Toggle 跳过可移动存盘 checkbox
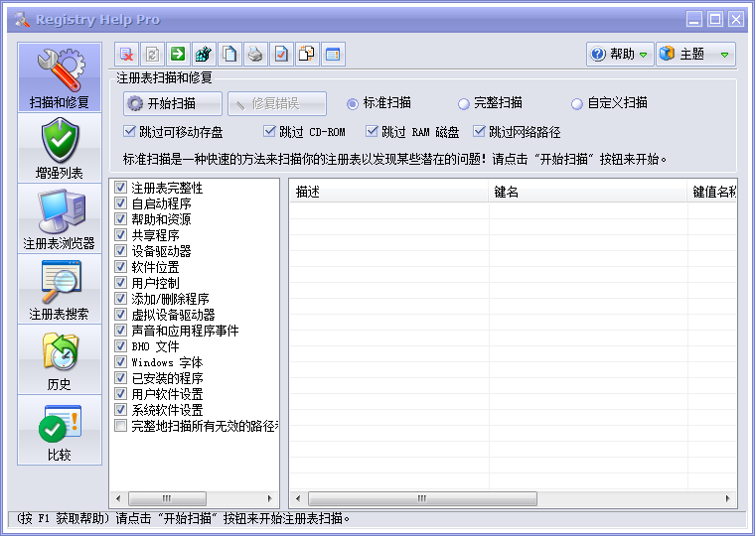The height and width of the screenshot is (537, 756). pos(130,131)
